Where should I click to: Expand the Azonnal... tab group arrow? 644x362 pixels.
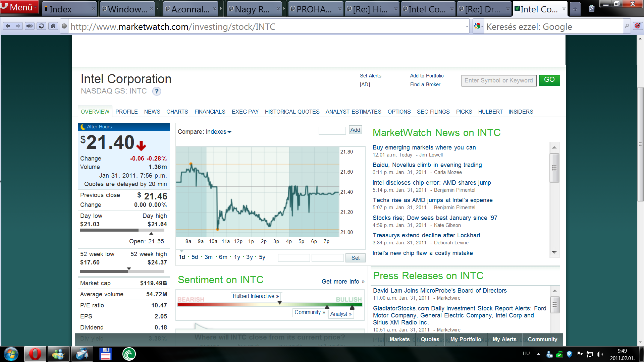pos(221,9)
